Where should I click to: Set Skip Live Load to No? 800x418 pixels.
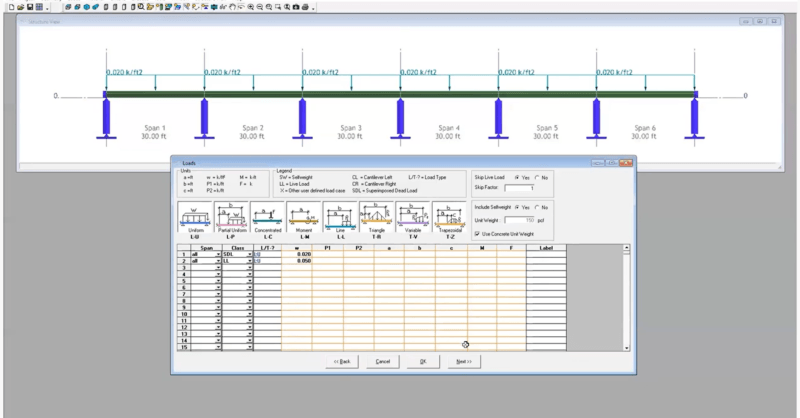539,177
